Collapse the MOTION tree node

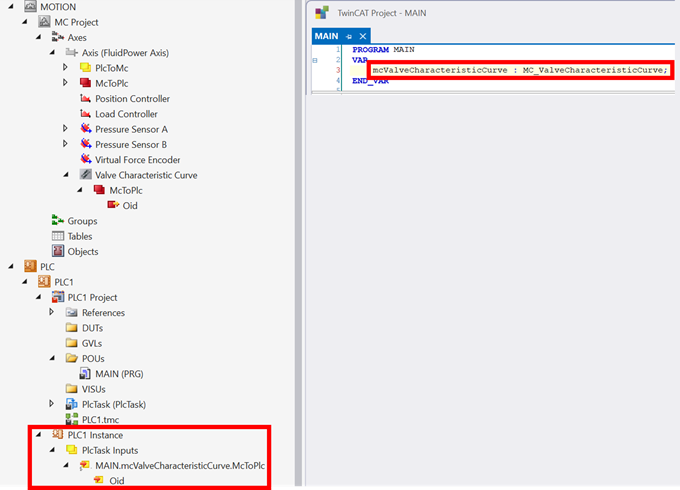[11, 7]
